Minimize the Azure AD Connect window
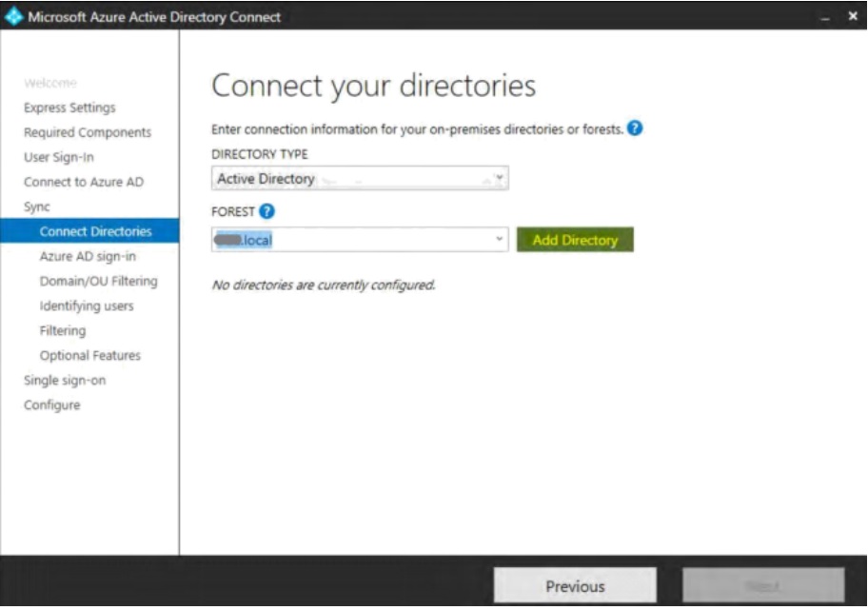 (x=825, y=17)
